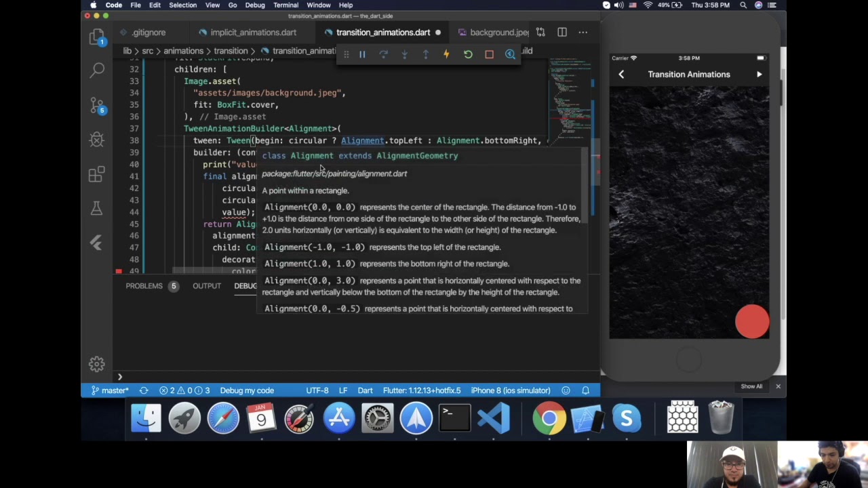Toggle breakpoint on line 49
Image resolution: width=868 pixels, height=488 pixels.
click(119, 271)
